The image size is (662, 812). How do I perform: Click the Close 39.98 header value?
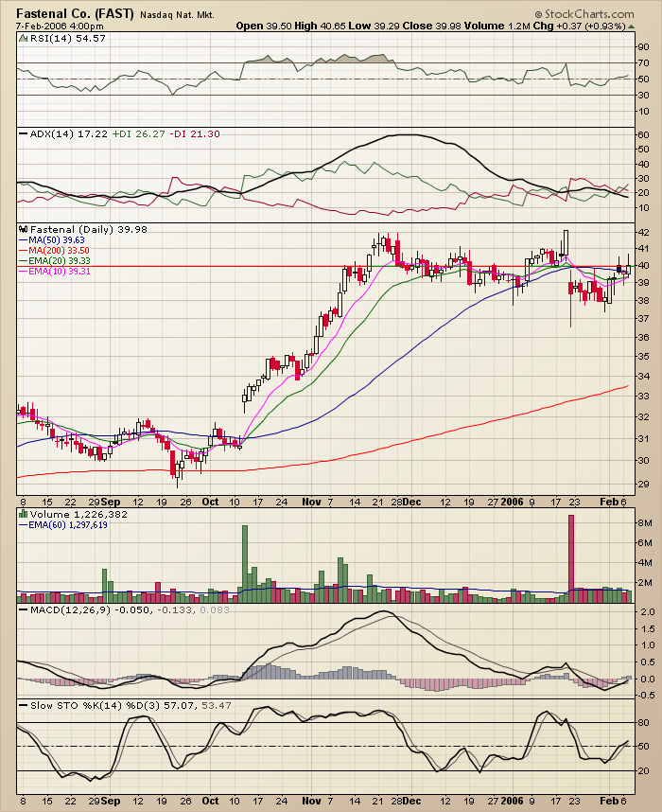pos(431,26)
